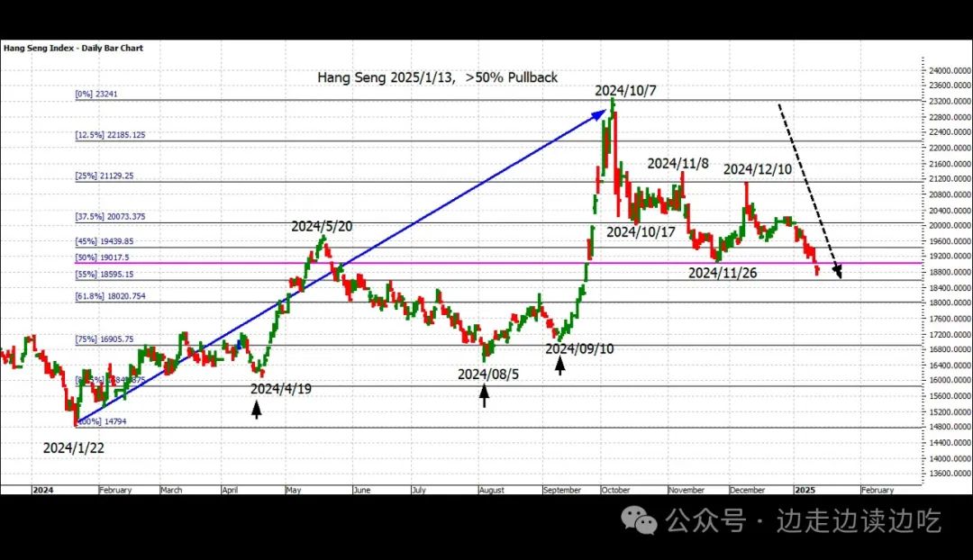This screenshot has height=560, width=973.
Task: Select the [12.5%] 22185.125 retracement label
Action: (x=111, y=134)
